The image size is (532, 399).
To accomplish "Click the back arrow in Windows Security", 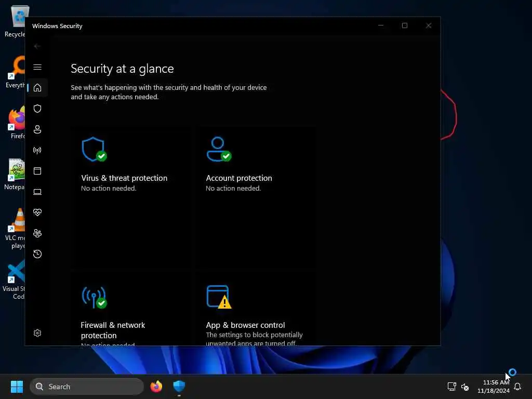I will click(x=37, y=46).
